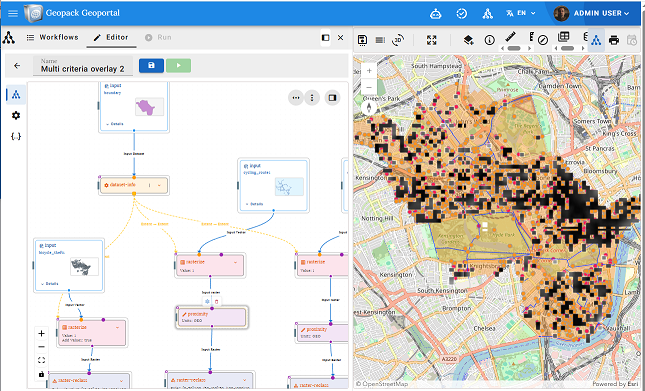Toggle the workflow tool in map toolbar

click(x=596, y=40)
